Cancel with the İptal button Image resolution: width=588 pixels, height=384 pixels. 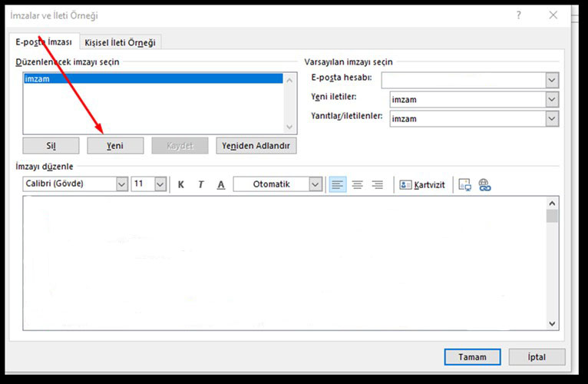tap(537, 357)
